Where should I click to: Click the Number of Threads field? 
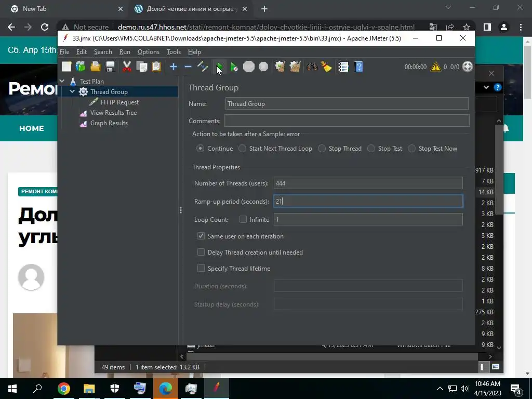tap(368, 183)
